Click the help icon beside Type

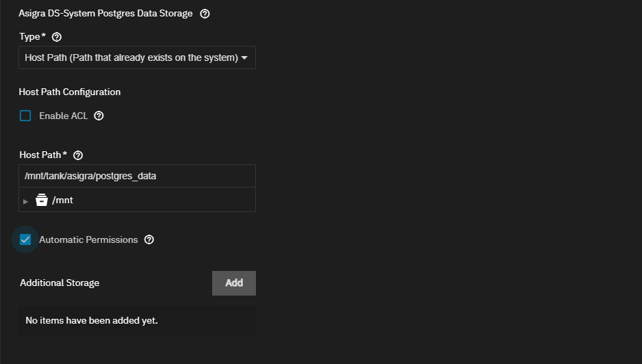point(57,37)
